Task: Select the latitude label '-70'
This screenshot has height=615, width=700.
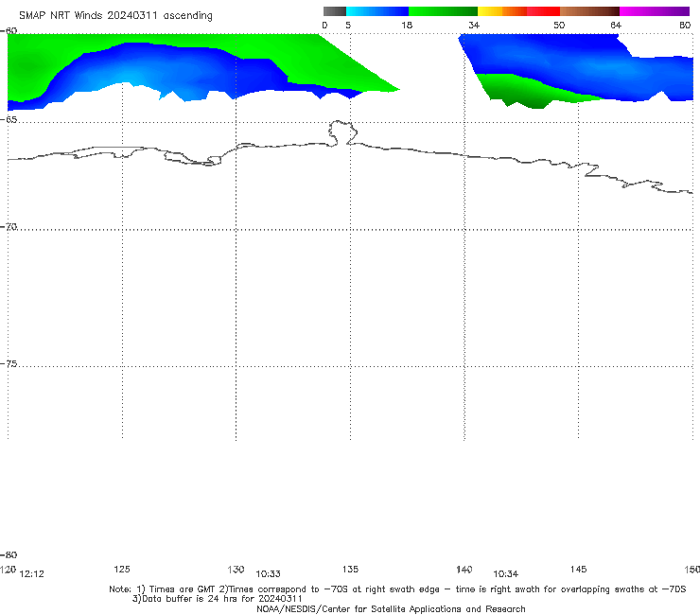Action: coord(9,227)
